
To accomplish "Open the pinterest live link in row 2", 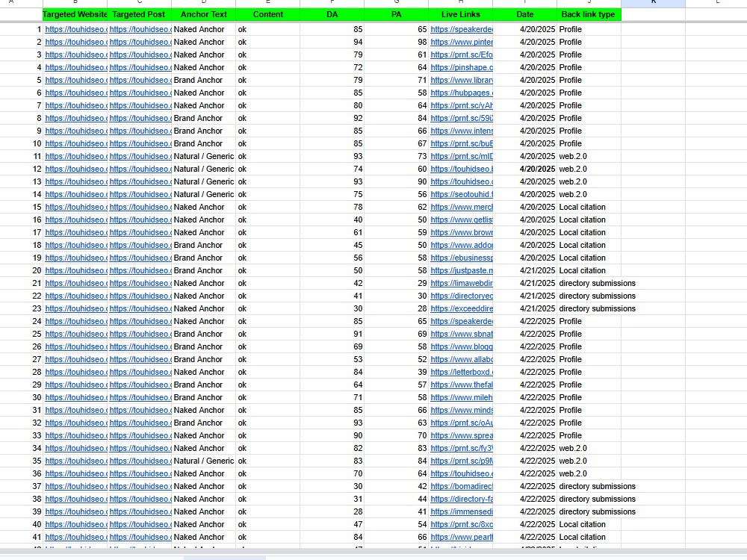I will (462, 42).
